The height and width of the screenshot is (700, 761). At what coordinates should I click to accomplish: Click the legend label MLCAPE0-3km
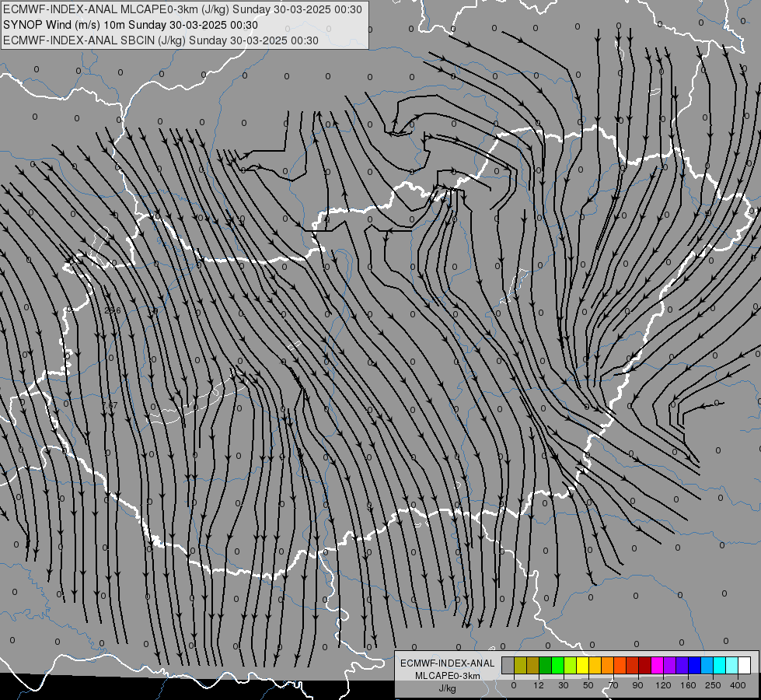tap(448, 676)
